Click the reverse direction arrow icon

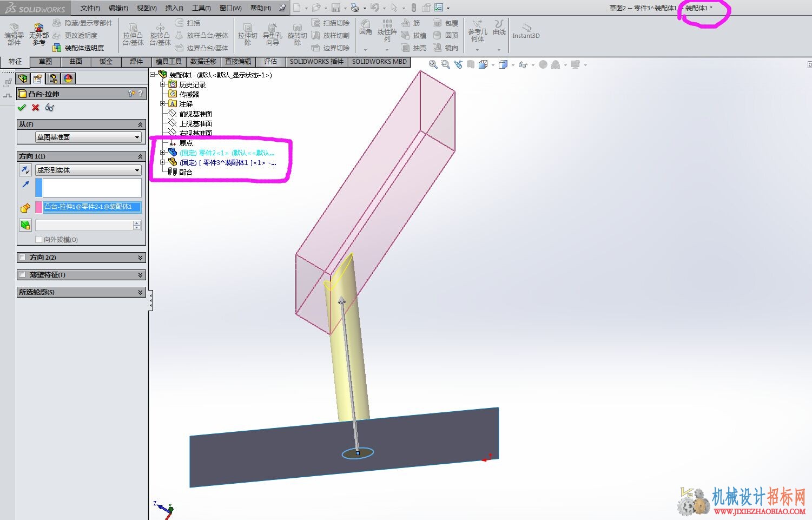pos(25,170)
